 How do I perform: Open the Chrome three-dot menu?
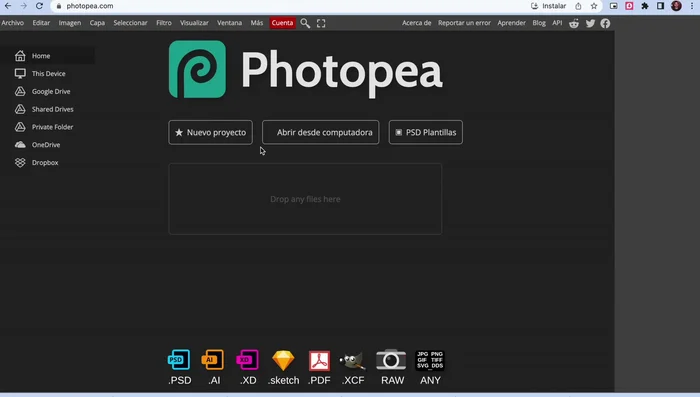coord(692,6)
